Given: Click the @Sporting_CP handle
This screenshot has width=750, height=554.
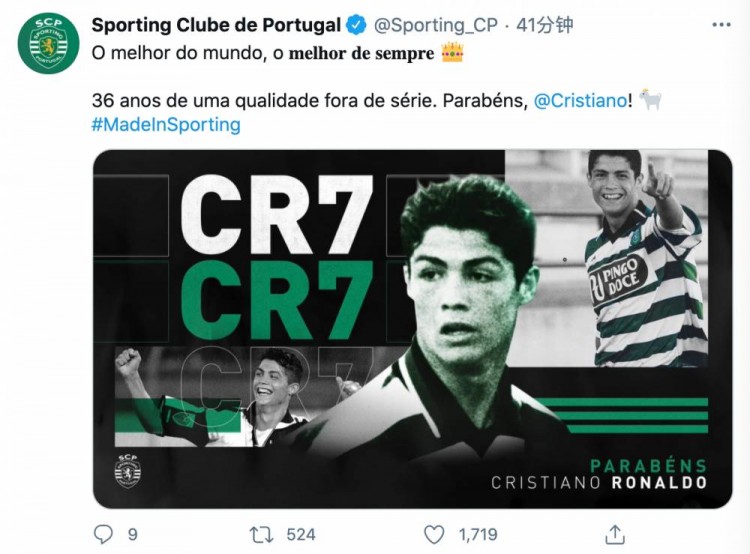Looking at the screenshot, I should pos(435,25).
